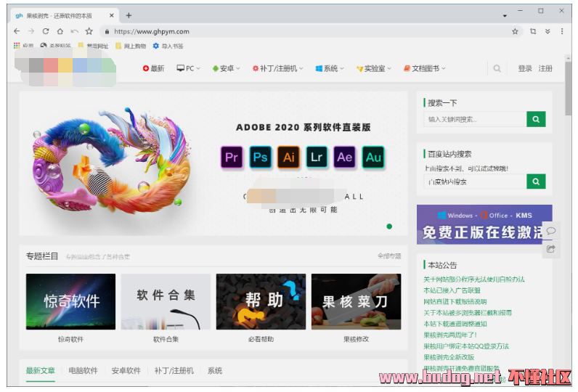Open the double-chevron extensions icon
The height and width of the screenshot is (392, 578).
[548, 31]
